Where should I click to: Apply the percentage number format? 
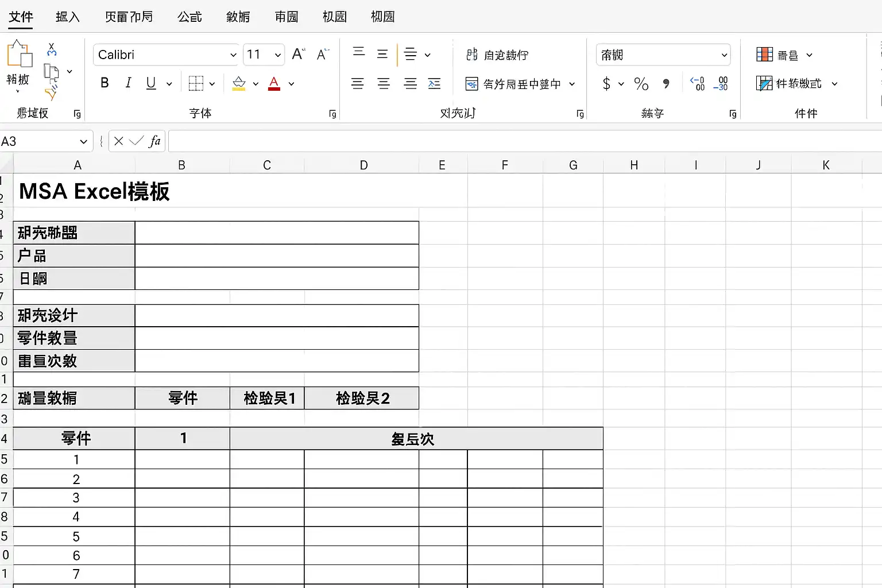(x=641, y=84)
